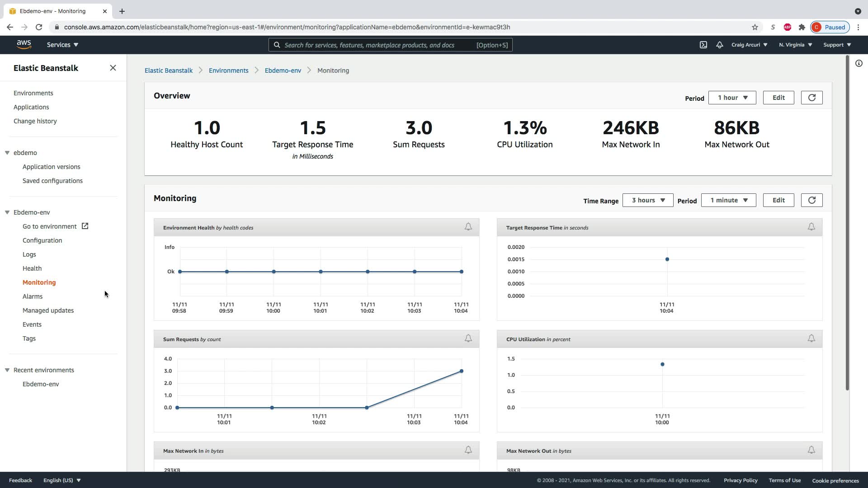Collapse the ebdemo application tree
The width and height of the screenshot is (868, 488).
pyautogui.click(x=7, y=153)
